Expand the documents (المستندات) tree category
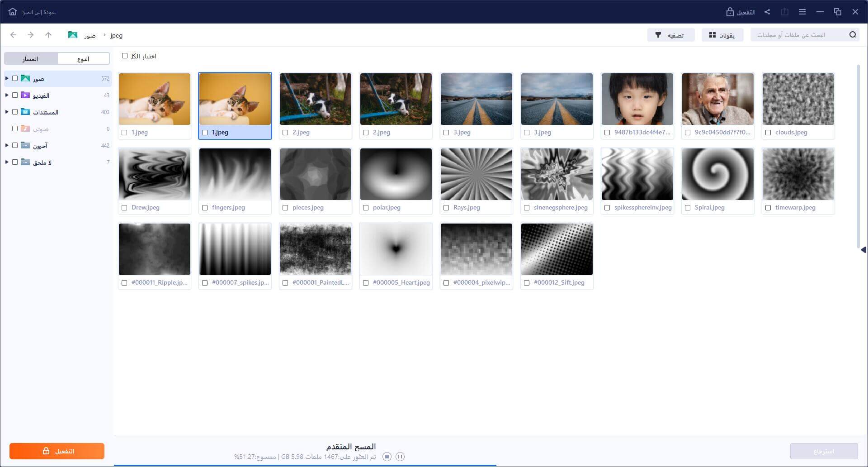Screen dimensions: 868x467 pos(7,112)
